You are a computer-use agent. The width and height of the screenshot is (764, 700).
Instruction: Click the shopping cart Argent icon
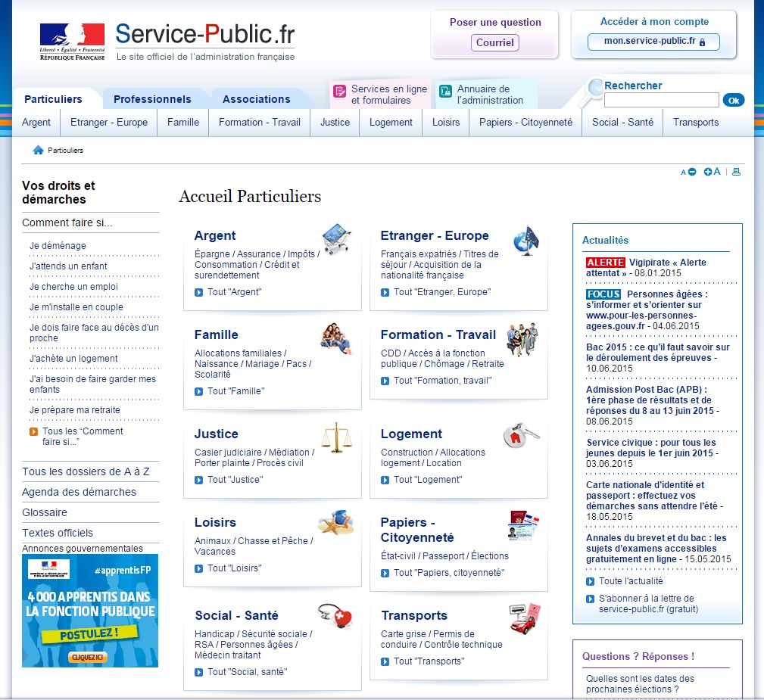pos(336,239)
